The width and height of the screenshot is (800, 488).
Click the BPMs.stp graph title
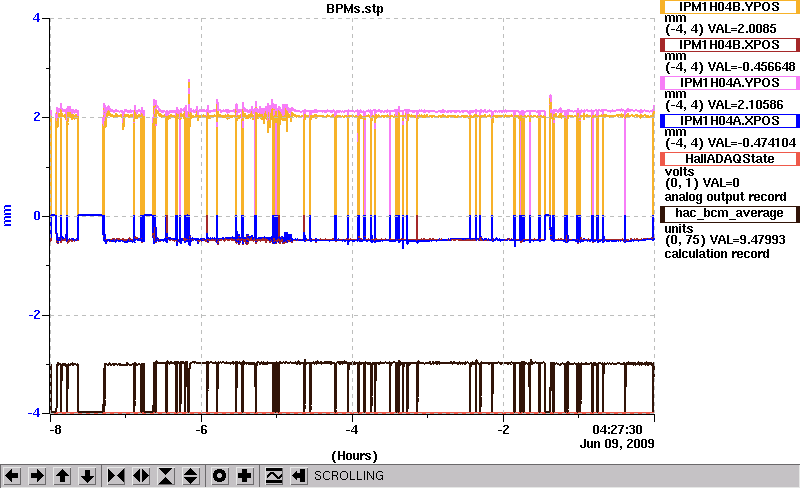tap(355, 9)
